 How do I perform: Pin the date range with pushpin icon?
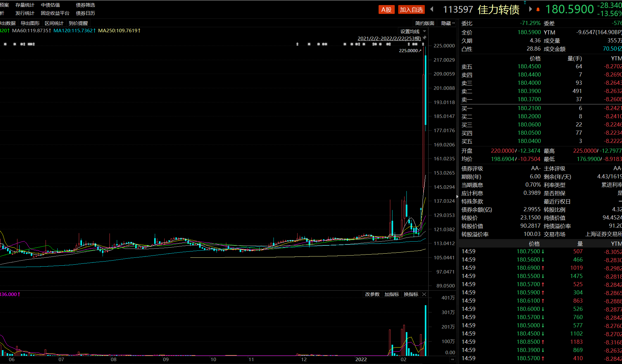(x=425, y=38)
